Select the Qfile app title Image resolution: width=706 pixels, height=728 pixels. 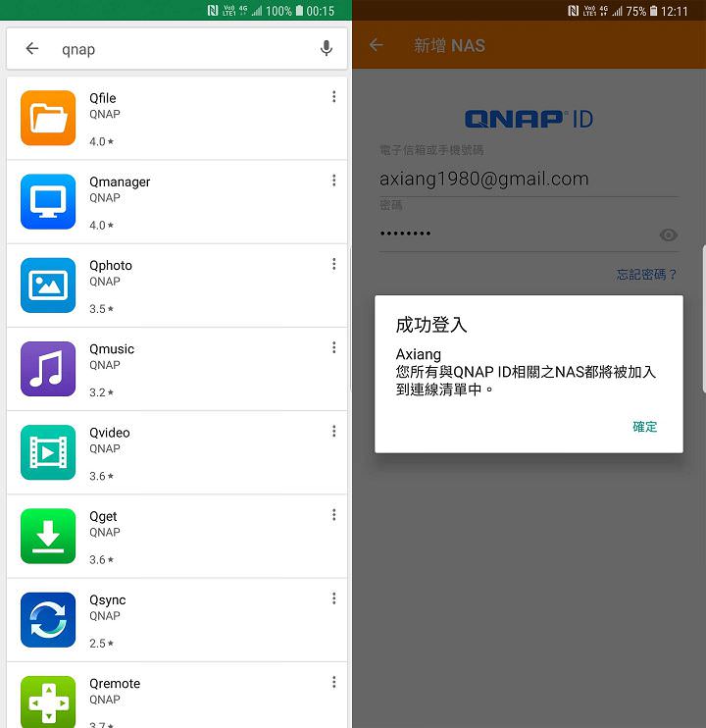pyautogui.click(x=103, y=98)
